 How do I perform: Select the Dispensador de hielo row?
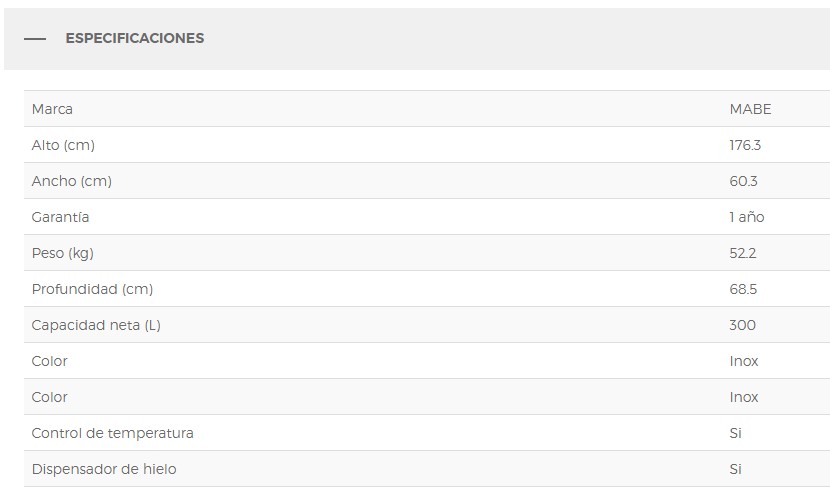[x=427, y=468]
